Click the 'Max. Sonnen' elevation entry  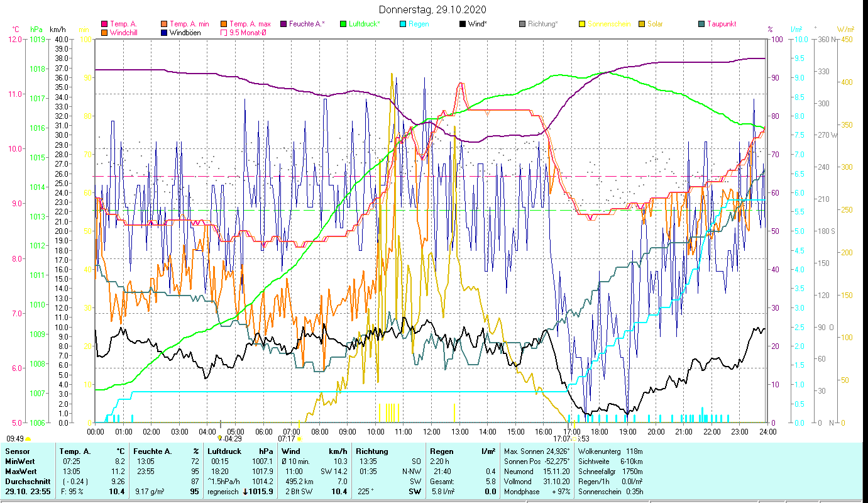[537, 451]
